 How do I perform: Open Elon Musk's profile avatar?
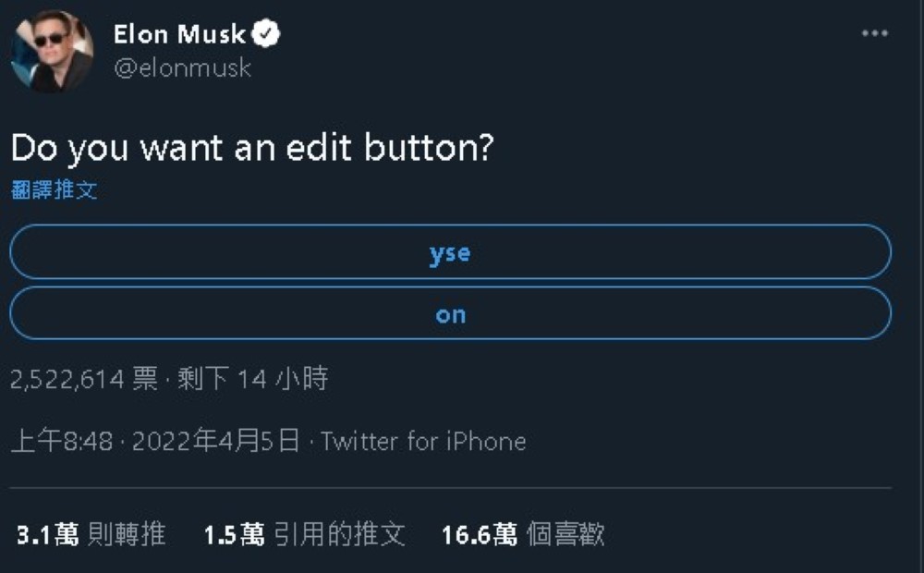point(52,50)
